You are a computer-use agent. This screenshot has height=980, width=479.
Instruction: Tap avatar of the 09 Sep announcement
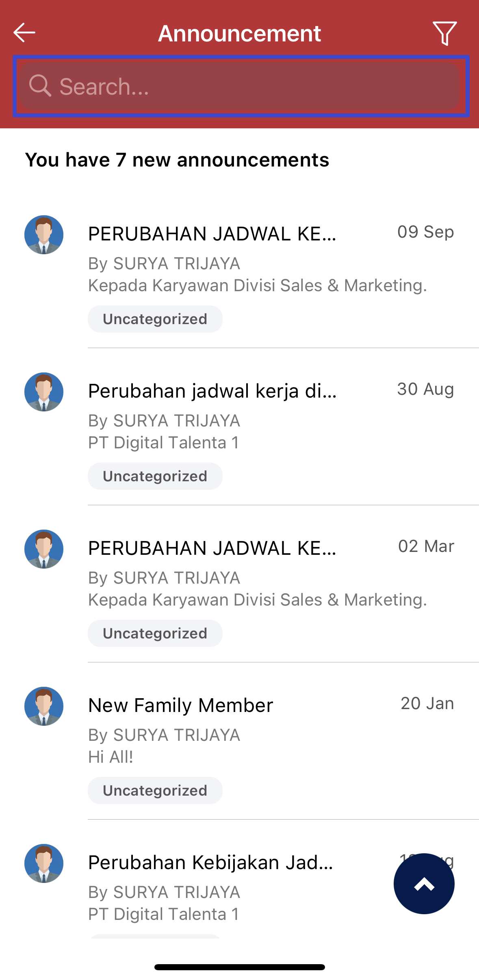44,235
